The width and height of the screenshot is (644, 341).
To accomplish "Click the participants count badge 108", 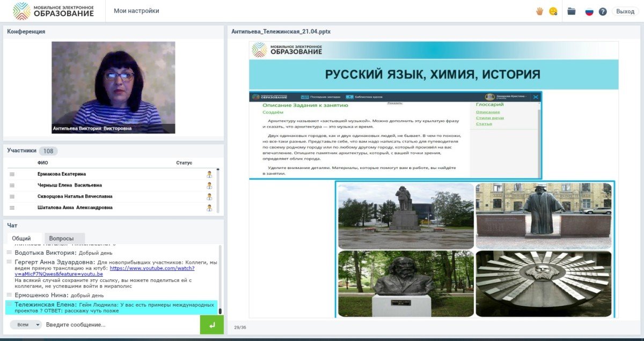I will tap(48, 151).
